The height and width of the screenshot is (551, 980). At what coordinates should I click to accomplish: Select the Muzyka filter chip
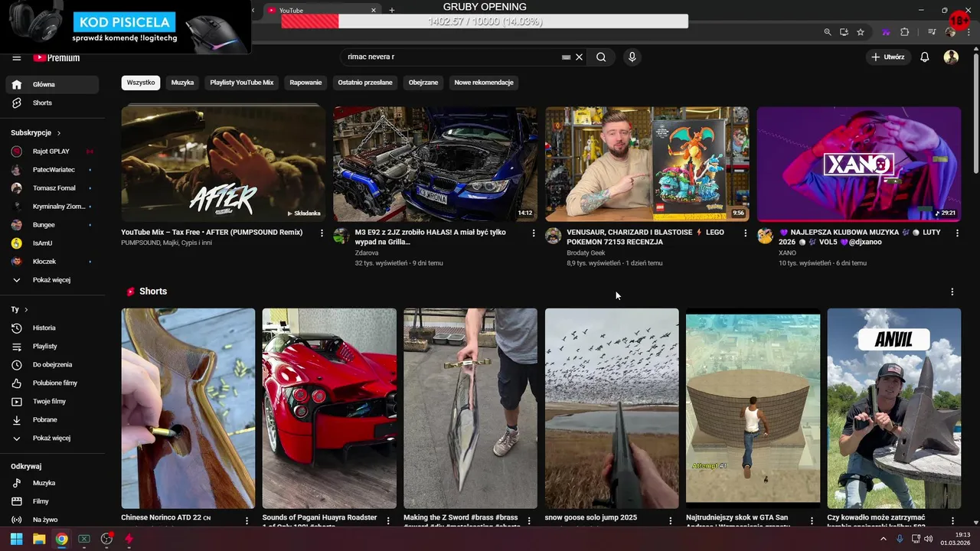click(x=182, y=83)
